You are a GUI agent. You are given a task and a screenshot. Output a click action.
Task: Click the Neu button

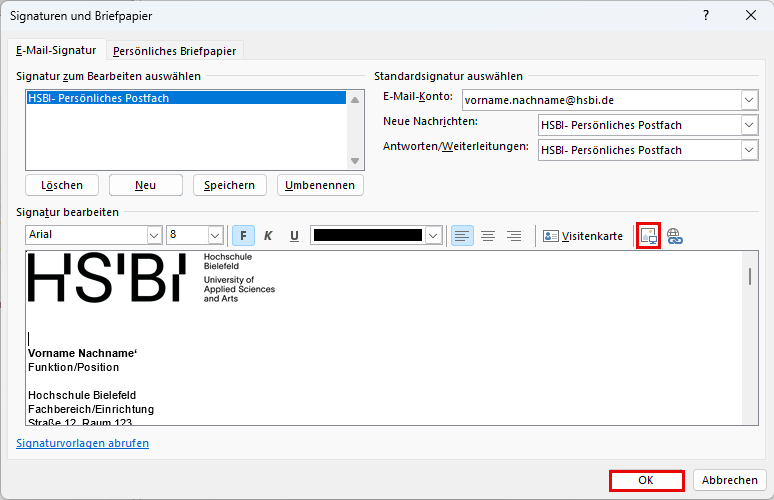coord(146,185)
